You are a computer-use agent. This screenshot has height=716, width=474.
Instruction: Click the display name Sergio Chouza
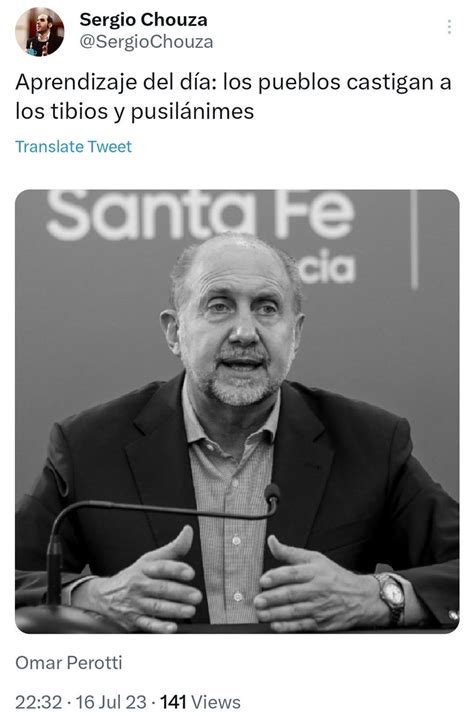click(143, 20)
